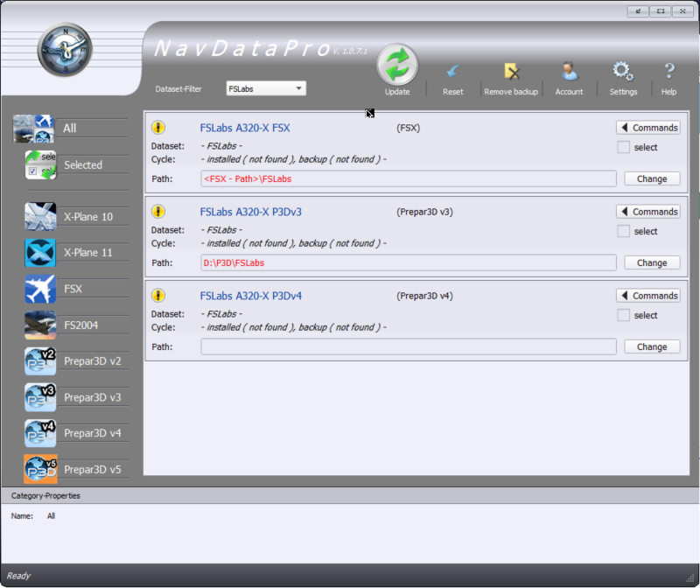Choose the Selected category label
The width and height of the screenshot is (700, 588).
point(83,165)
